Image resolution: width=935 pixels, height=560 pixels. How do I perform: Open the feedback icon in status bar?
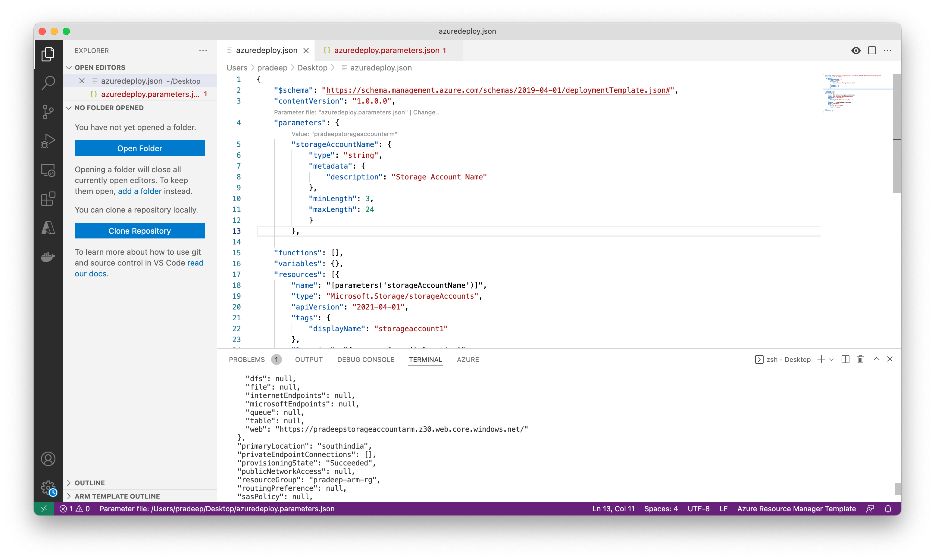pos(870,509)
